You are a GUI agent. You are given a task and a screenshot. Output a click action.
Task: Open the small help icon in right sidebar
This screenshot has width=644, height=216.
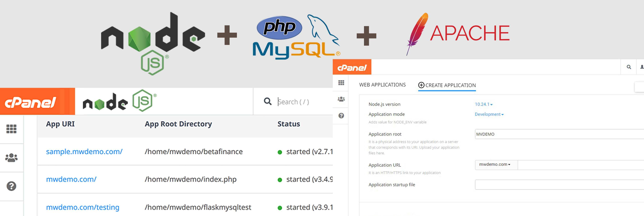pyautogui.click(x=341, y=115)
